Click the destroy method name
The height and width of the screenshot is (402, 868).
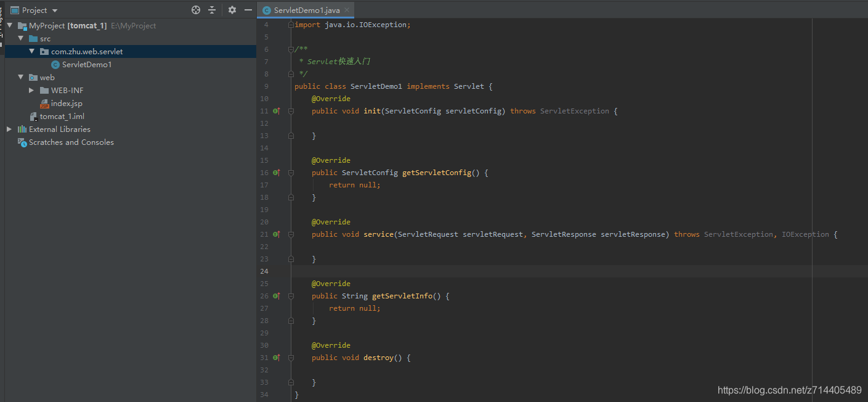click(378, 358)
